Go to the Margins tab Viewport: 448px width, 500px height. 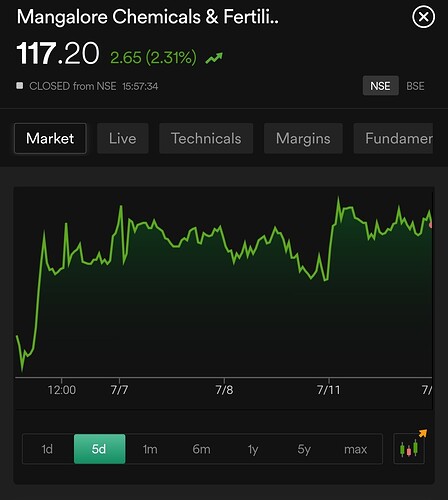pos(303,138)
